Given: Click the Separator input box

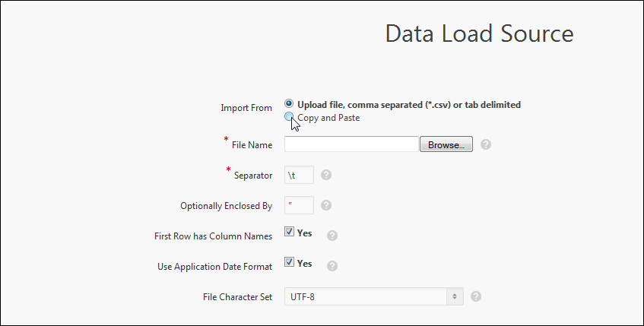Looking at the screenshot, I should point(299,175).
